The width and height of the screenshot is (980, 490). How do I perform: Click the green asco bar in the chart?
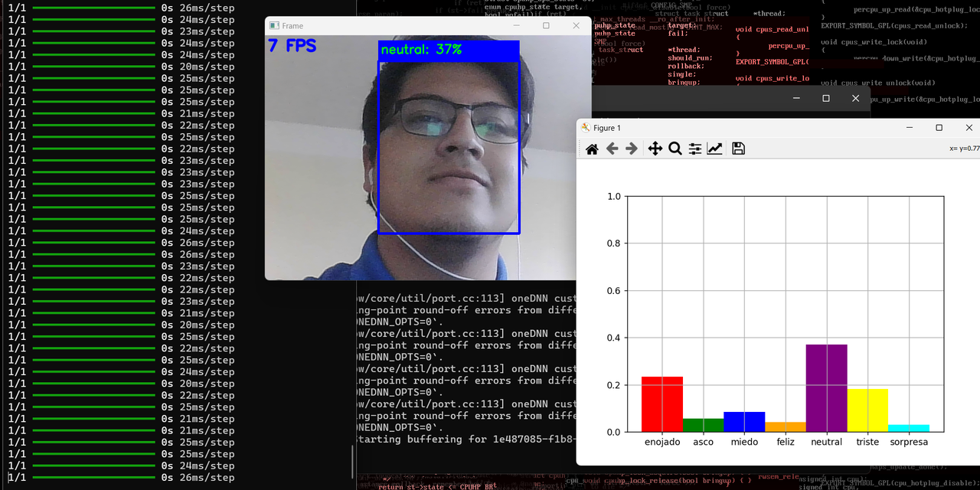(704, 425)
